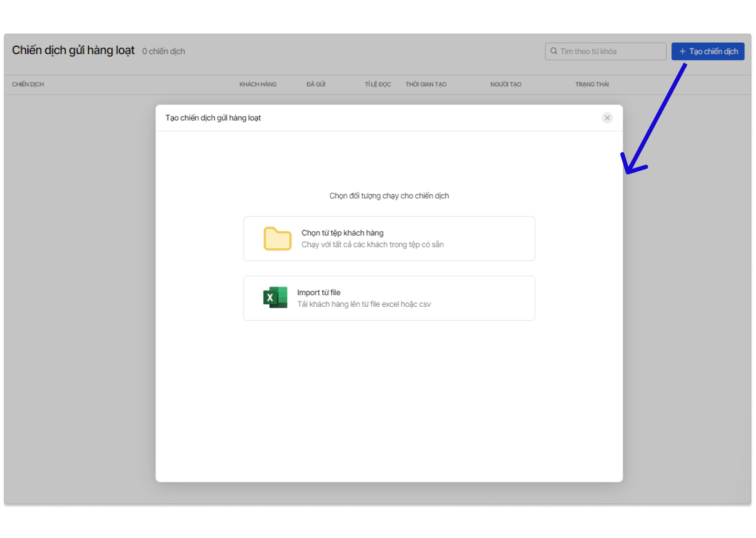This screenshot has height=538, width=756.
Task: Click the THỜI GIAN TẠO column header
Action: pyautogui.click(x=426, y=85)
